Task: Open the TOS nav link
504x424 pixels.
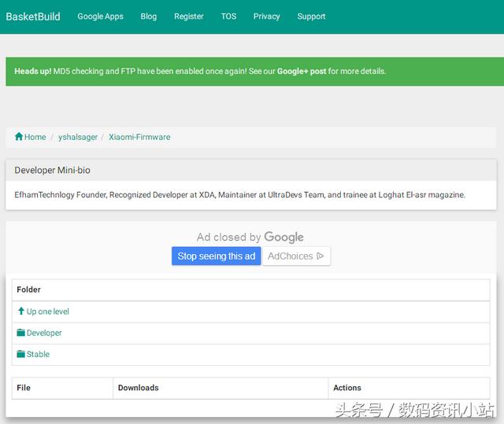Action: pyautogui.click(x=228, y=17)
